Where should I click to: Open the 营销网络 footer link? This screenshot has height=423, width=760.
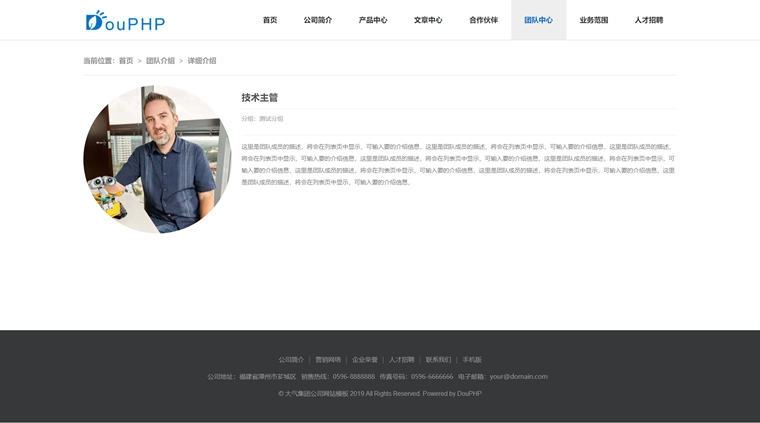click(x=328, y=360)
